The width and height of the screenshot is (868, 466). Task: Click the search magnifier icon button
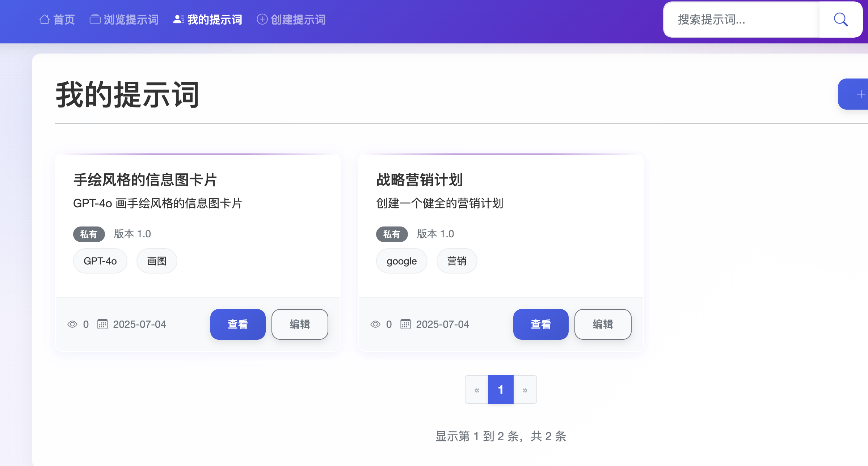[x=840, y=20]
